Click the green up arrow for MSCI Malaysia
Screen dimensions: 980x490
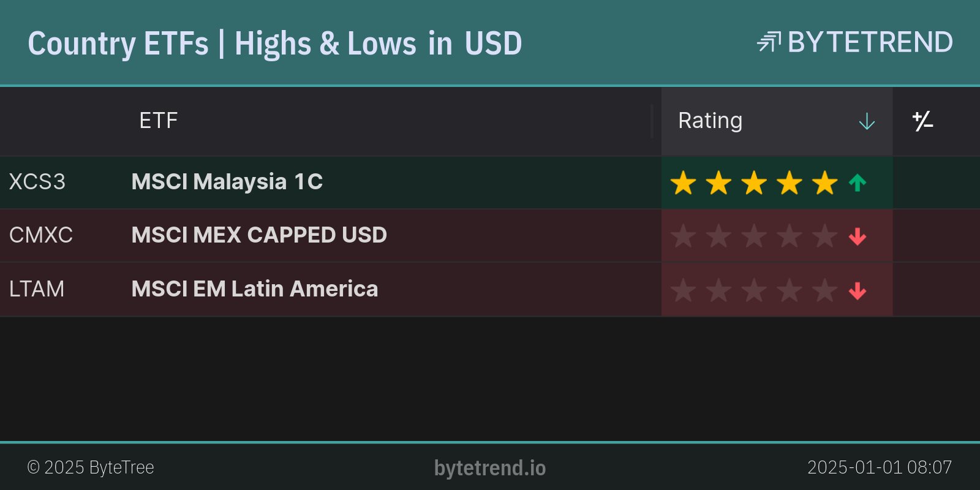858,183
